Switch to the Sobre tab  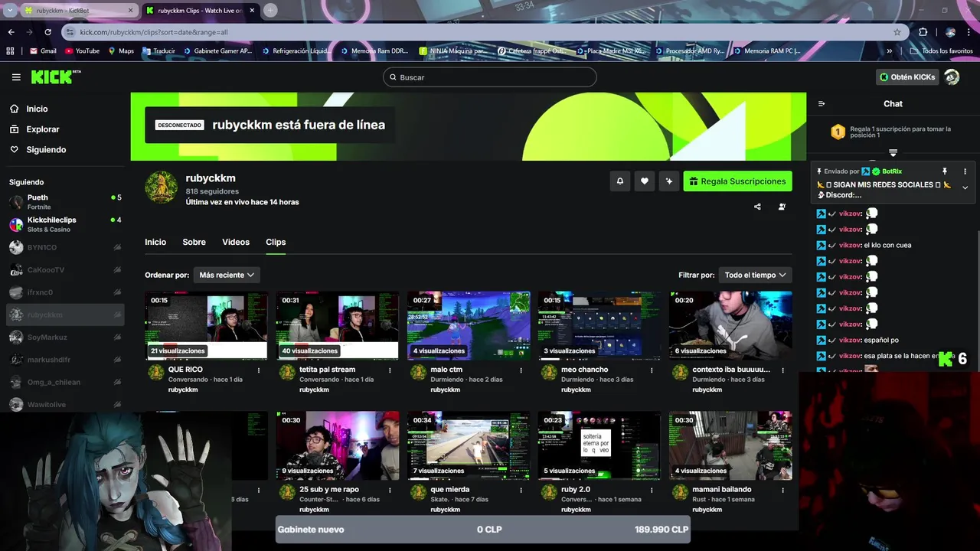pos(194,242)
